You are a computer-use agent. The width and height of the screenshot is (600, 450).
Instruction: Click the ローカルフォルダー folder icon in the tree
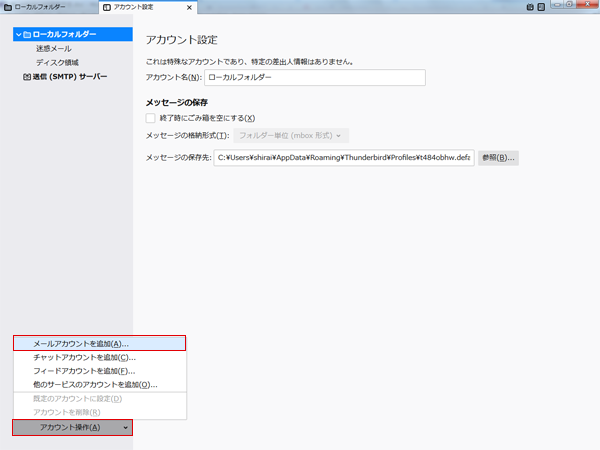[26, 35]
